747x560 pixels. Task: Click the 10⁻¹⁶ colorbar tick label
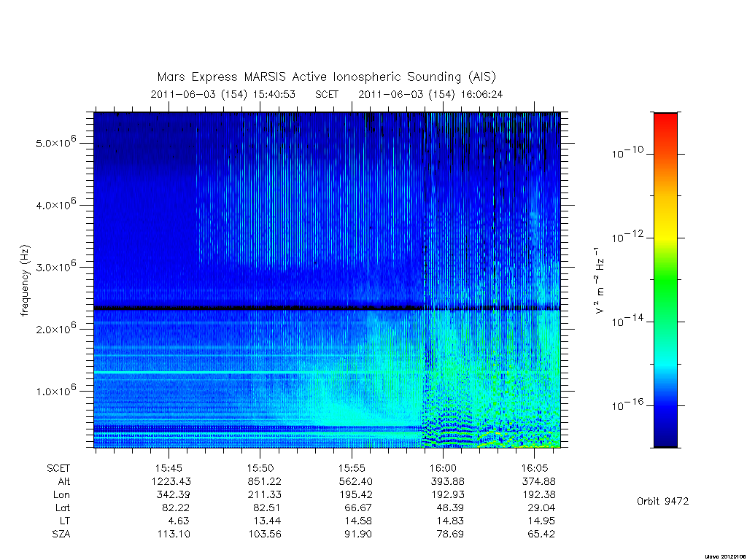point(627,404)
